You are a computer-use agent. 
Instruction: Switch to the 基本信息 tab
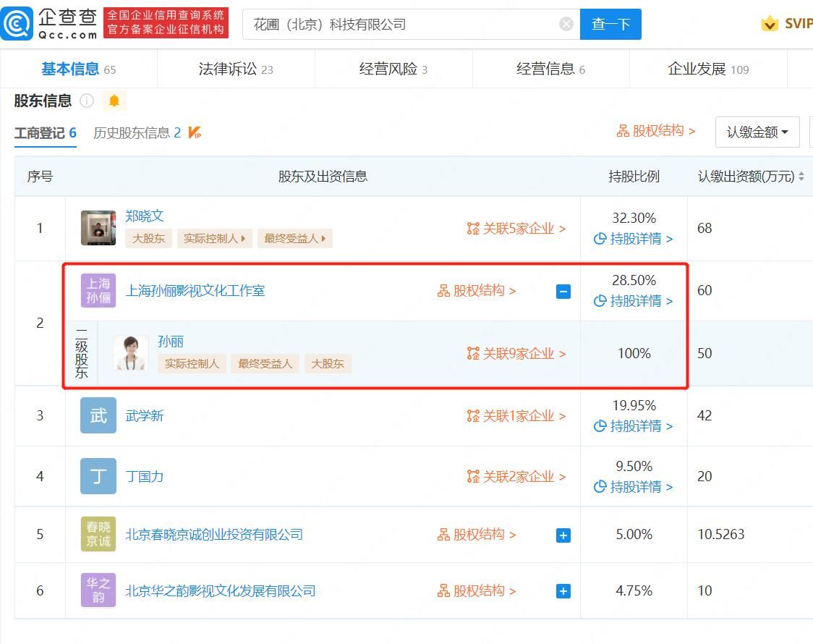[78, 69]
